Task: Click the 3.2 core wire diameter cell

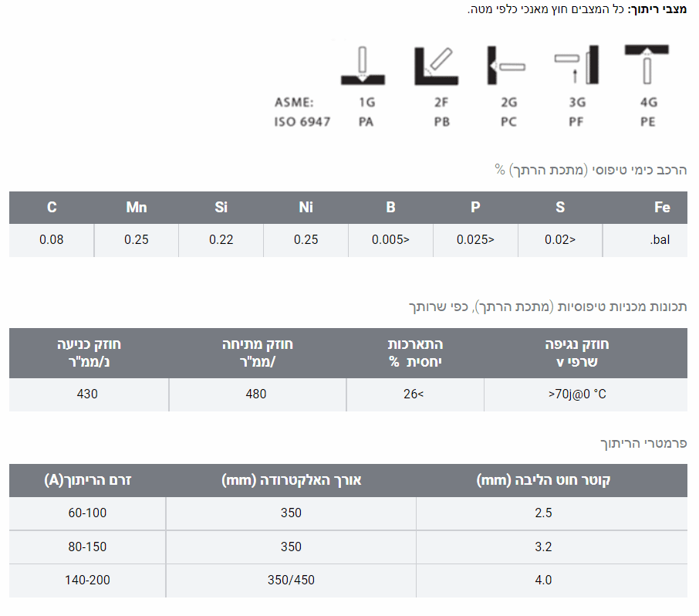Action: (x=543, y=547)
